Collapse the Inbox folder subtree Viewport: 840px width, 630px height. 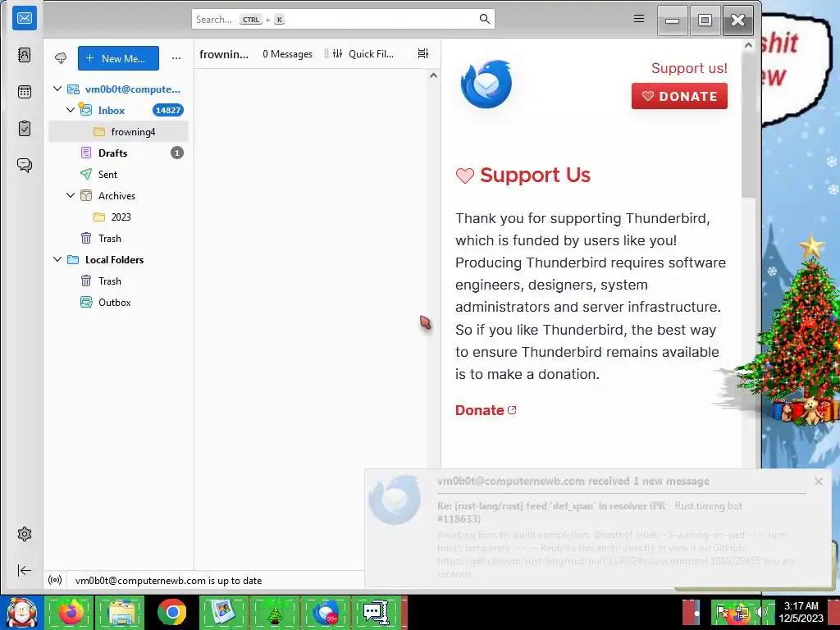click(x=71, y=110)
